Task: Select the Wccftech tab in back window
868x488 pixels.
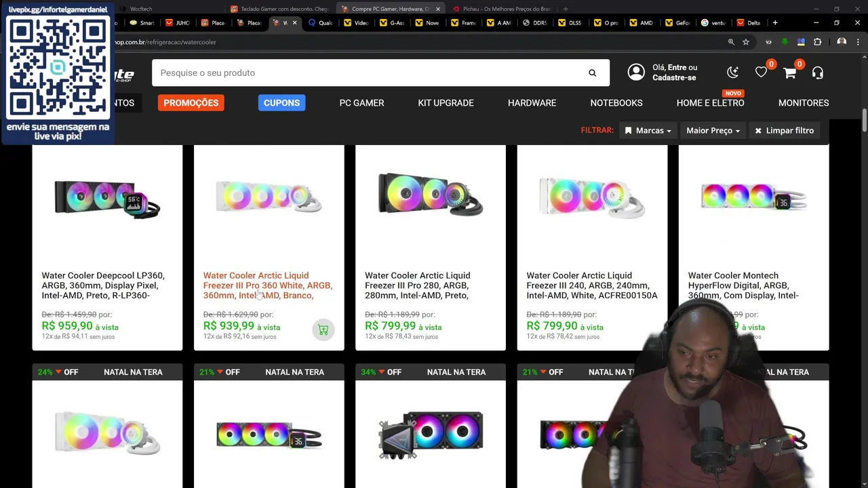Action: (x=141, y=9)
